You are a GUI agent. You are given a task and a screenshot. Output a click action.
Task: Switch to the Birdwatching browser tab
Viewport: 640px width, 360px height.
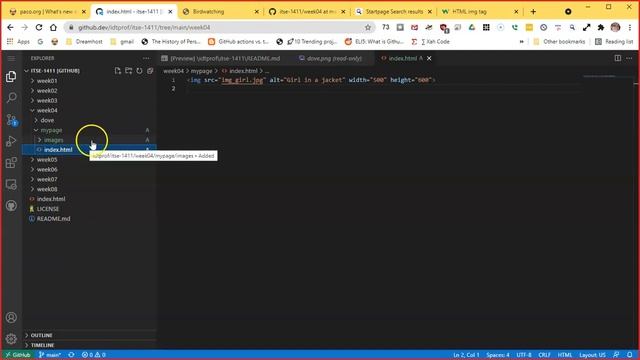pyautogui.click(x=221, y=12)
